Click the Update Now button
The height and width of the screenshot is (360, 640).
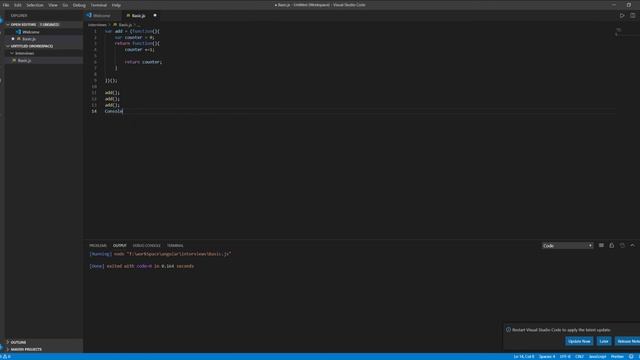pos(579,341)
